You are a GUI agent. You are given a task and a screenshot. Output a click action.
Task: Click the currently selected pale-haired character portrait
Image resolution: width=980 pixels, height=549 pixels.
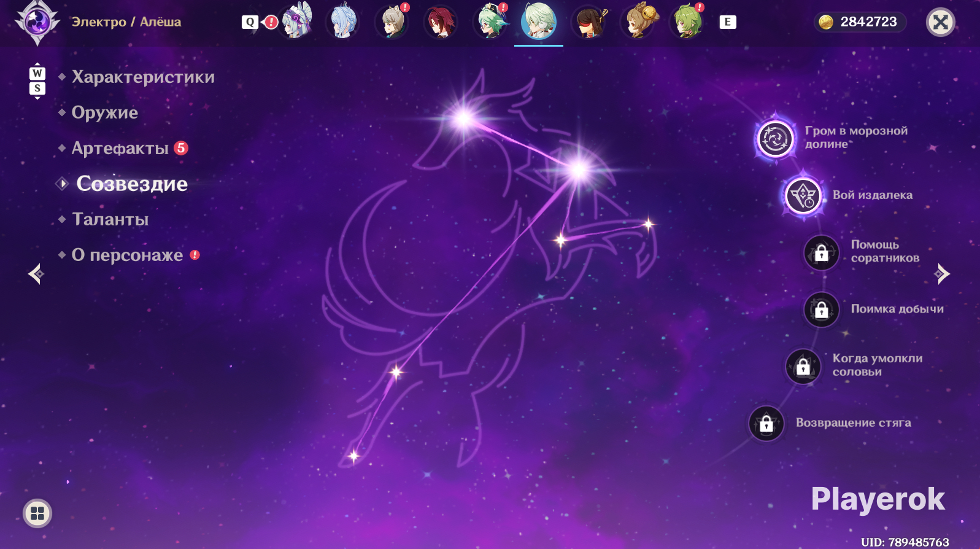539,21
